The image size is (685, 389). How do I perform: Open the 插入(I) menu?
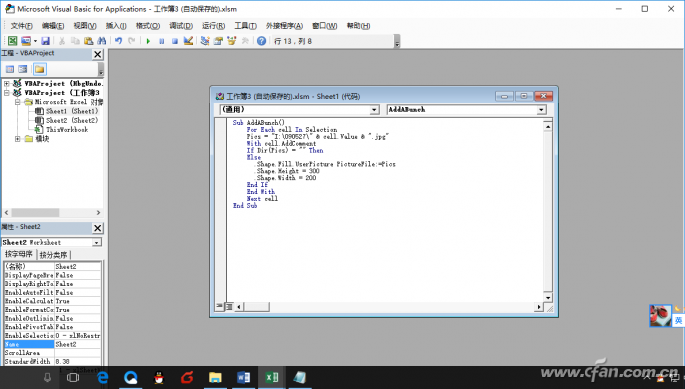pos(116,26)
